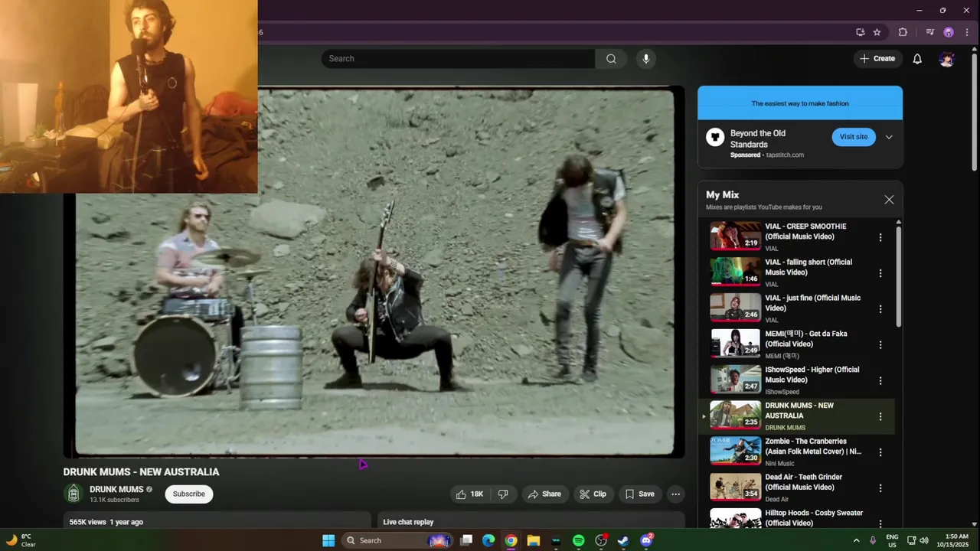
Task: Open the Windows Start menu
Action: coord(328,540)
